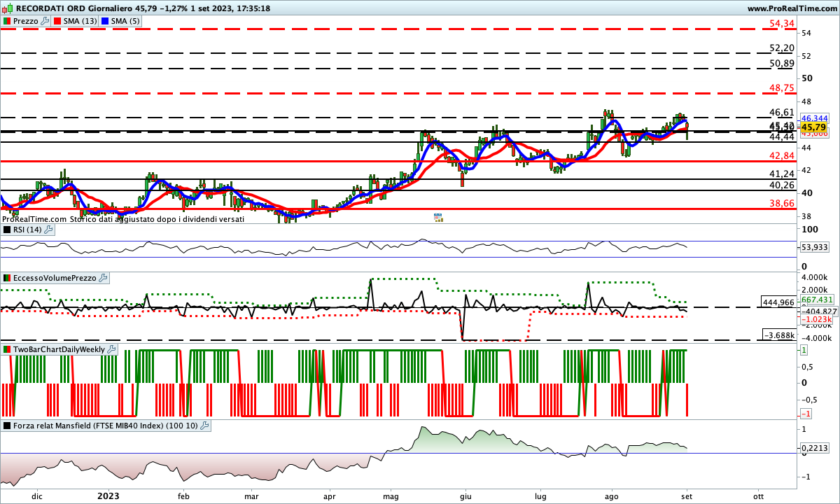This screenshot has height=504, width=840.
Task: Click the yellow 45,79 current price tag
Action: coord(812,127)
